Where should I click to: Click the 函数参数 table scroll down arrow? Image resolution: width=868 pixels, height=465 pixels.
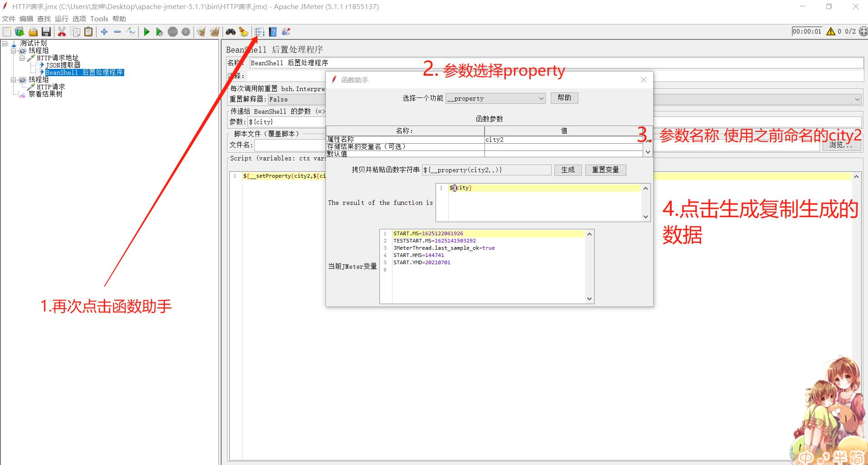648,152
